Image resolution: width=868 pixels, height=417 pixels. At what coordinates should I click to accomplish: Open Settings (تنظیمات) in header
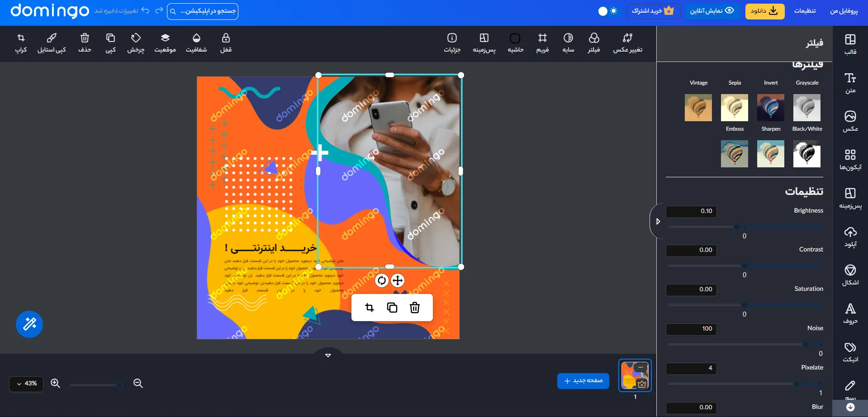tap(805, 11)
